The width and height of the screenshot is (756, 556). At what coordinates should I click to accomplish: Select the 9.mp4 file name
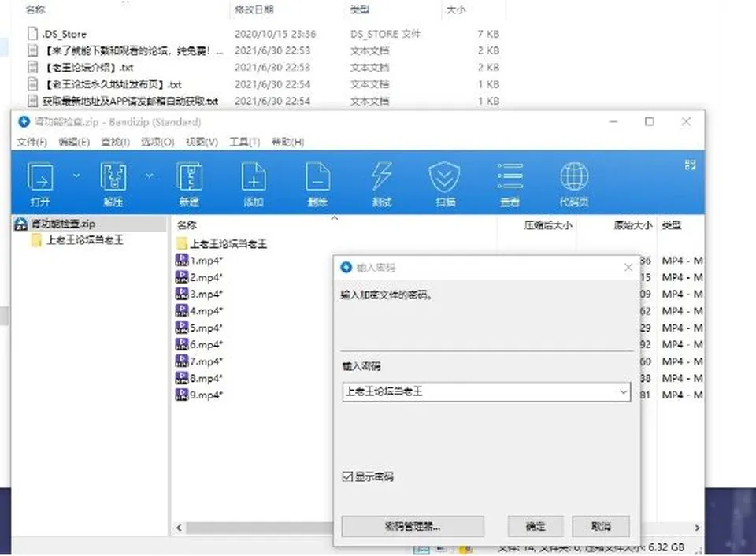pos(206,395)
